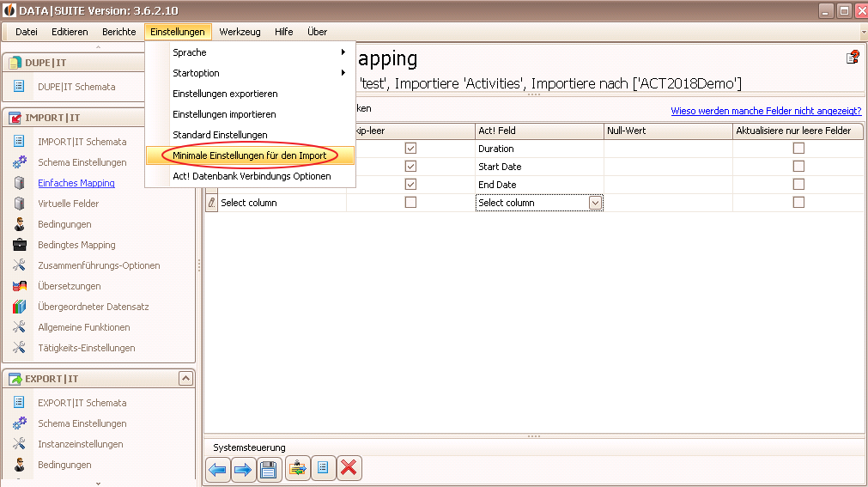
Task: Collapse the EXPORT|IT panel
Action: click(185, 379)
